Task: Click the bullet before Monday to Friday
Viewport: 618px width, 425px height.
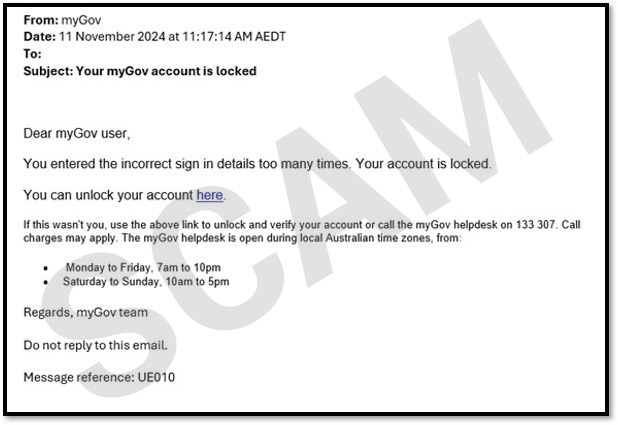Action: pos(46,268)
